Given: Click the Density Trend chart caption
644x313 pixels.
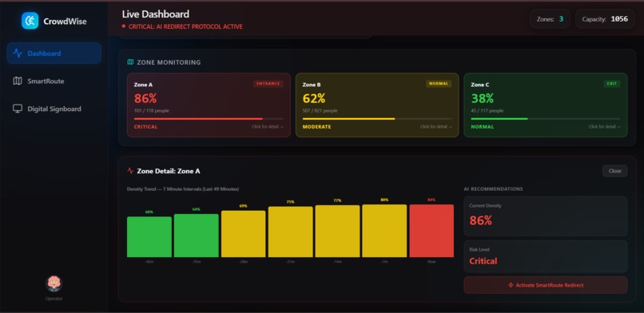Looking at the screenshot, I should pyautogui.click(x=183, y=189).
